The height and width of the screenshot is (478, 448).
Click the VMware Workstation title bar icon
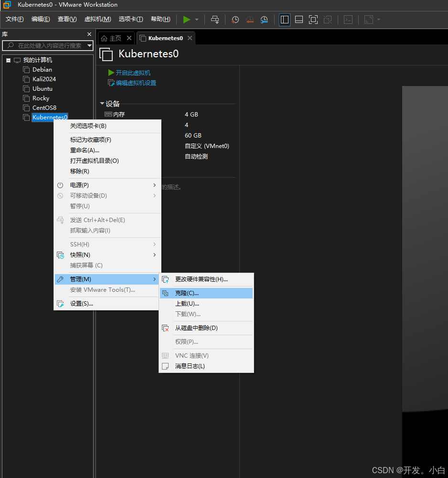[x=7, y=5]
